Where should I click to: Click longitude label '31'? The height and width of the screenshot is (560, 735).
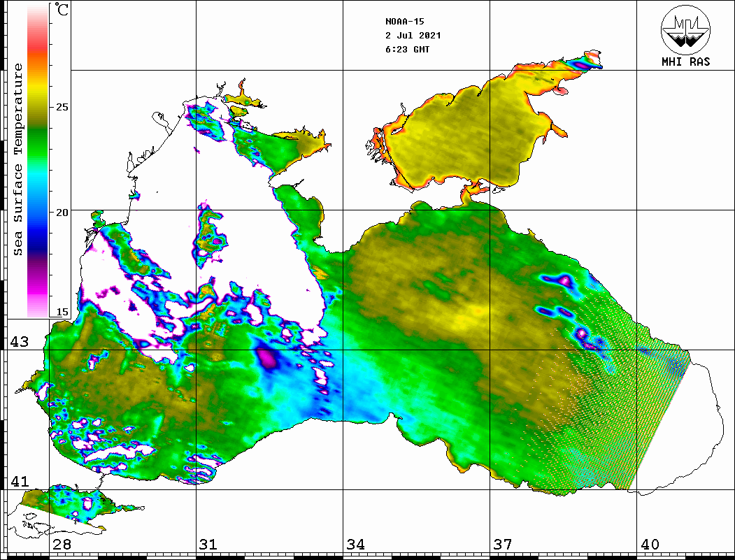coord(208,545)
